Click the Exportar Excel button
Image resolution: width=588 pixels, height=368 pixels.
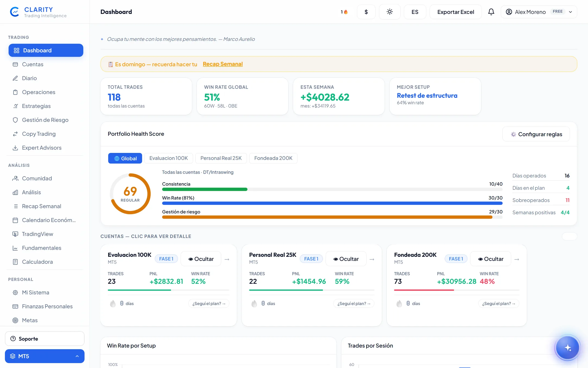click(x=456, y=12)
